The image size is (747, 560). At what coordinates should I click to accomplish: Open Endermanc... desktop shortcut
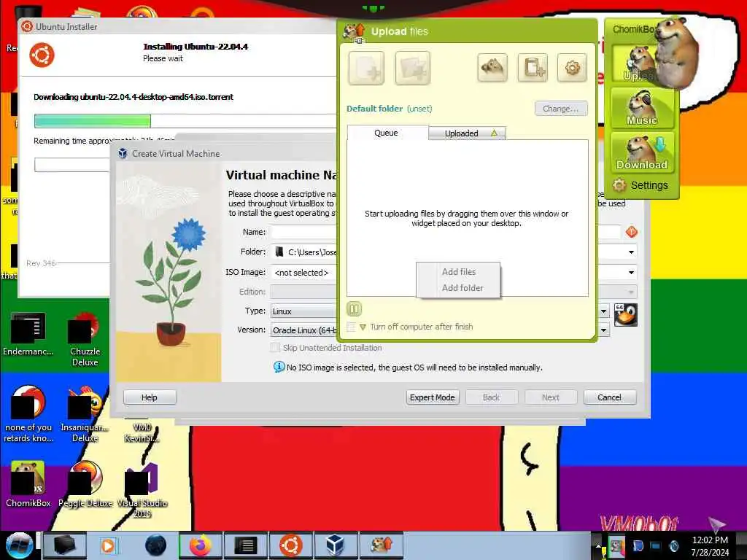(28, 334)
